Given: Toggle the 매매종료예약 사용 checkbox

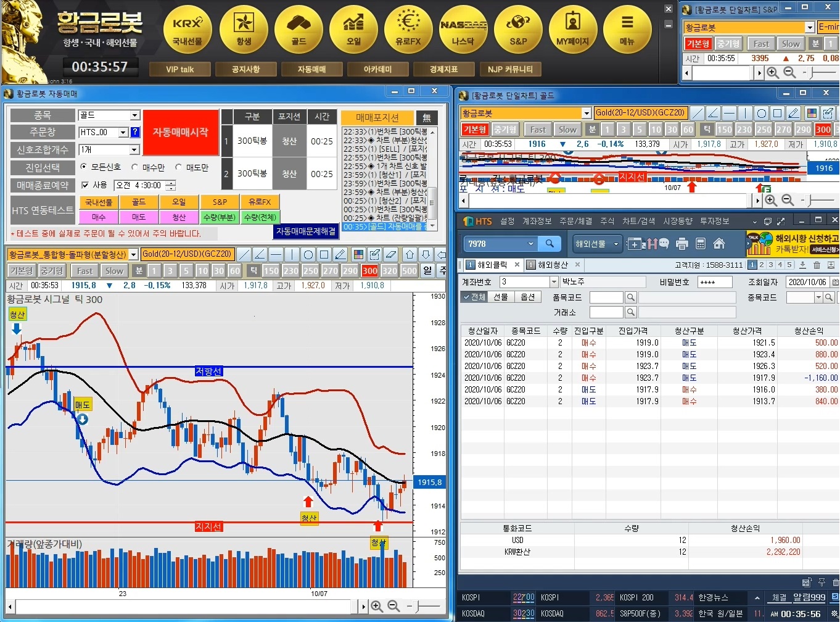Looking at the screenshot, I should point(86,185).
